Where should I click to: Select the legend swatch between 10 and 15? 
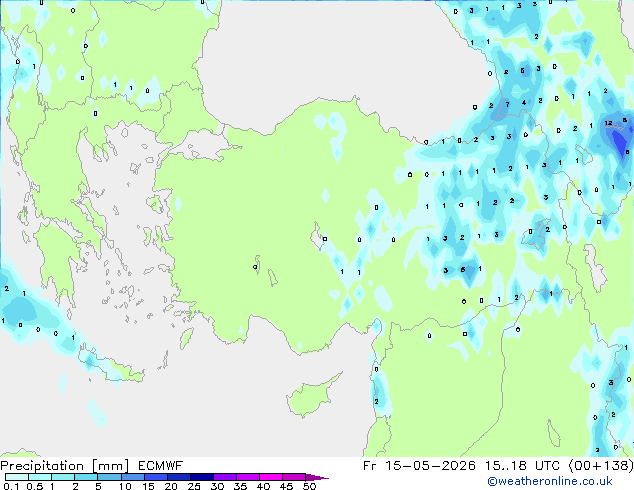tap(133, 477)
